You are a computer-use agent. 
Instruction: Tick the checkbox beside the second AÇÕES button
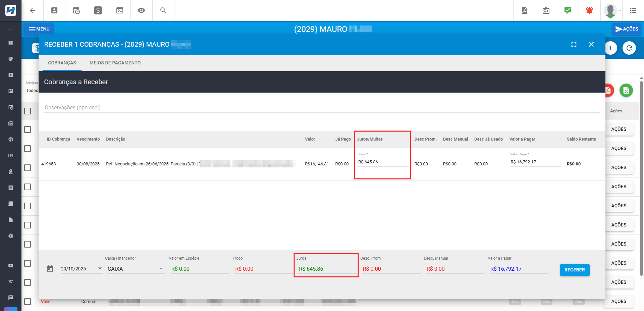[x=28, y=149]
